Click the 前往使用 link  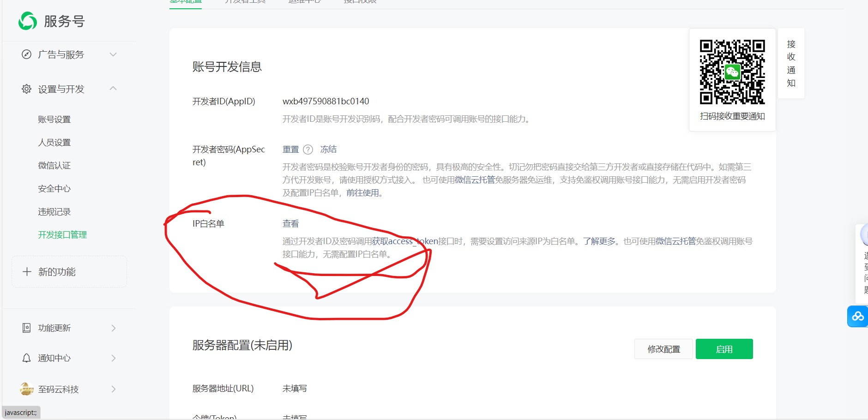[363, 193]
